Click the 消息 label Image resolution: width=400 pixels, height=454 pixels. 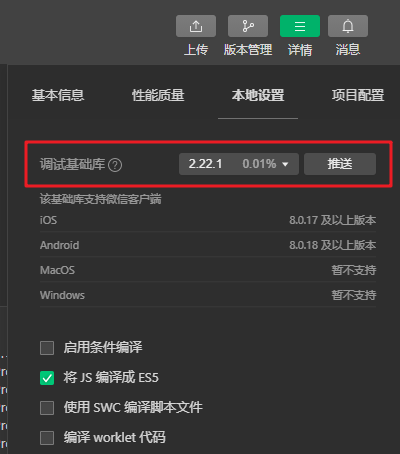(x=348, y=50)
